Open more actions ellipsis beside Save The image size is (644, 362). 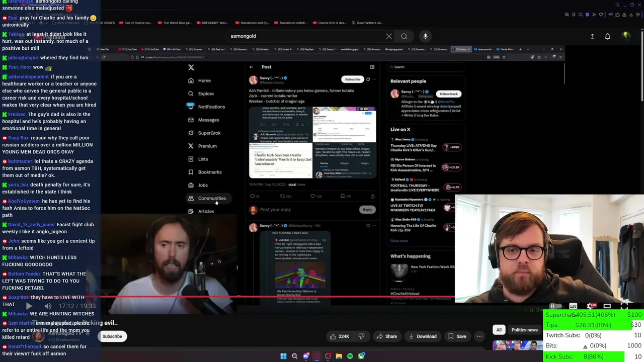pyautogui.click(x=479, y=336)
